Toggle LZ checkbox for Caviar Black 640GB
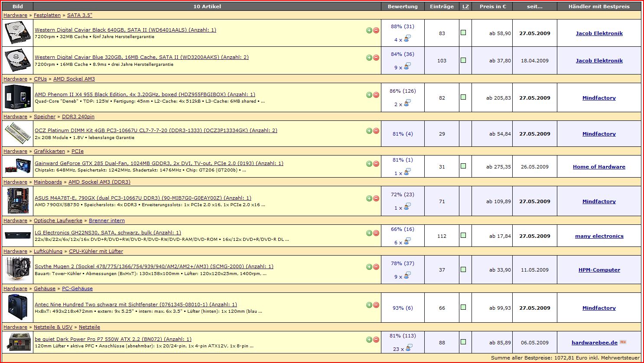Screen dimensions: 644x363 pyautogui.click(x=463, y=32)
